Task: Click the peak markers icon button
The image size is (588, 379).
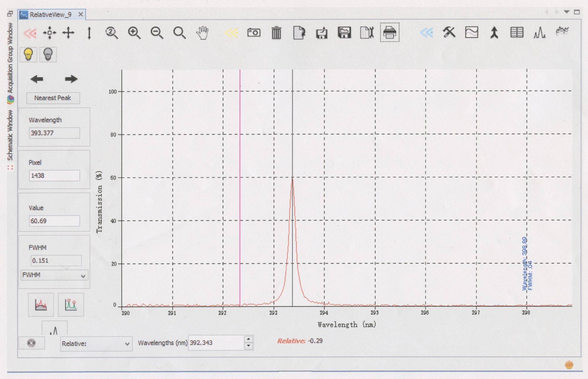Action: point(71,305)
